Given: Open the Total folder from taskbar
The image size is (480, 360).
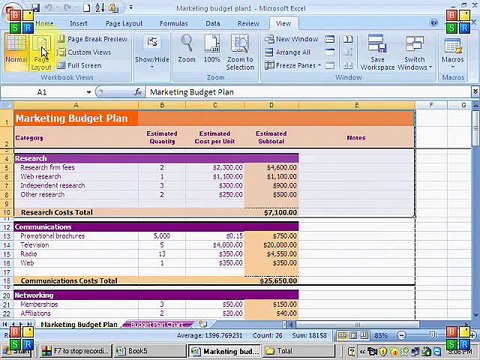Looking at the screenshot, I should pyautogui.click(x=299, y=351).
